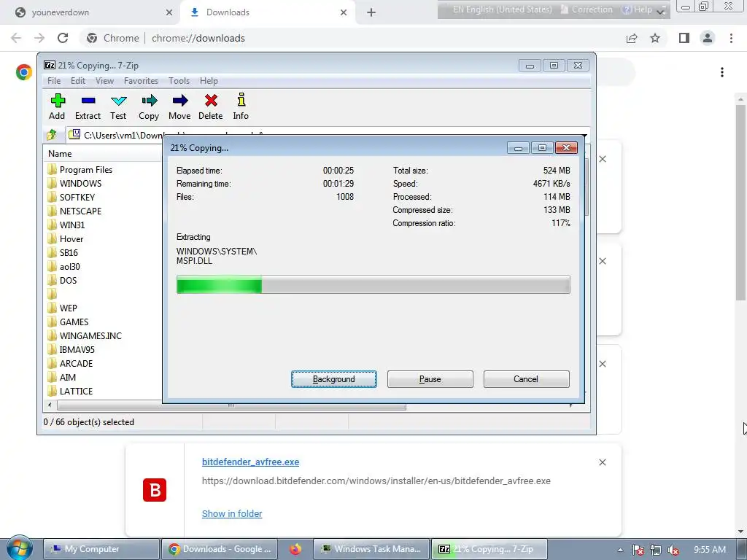The width and height of the screenshot is (747, 560).
Task: Click the Copy toolbar icon
Action: (x=149, y=106)
